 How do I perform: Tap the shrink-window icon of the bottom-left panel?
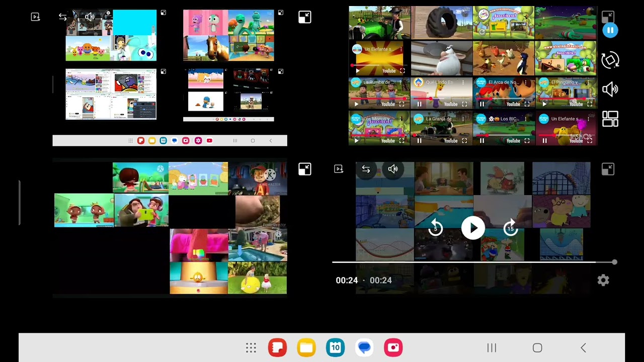[304, 169]
